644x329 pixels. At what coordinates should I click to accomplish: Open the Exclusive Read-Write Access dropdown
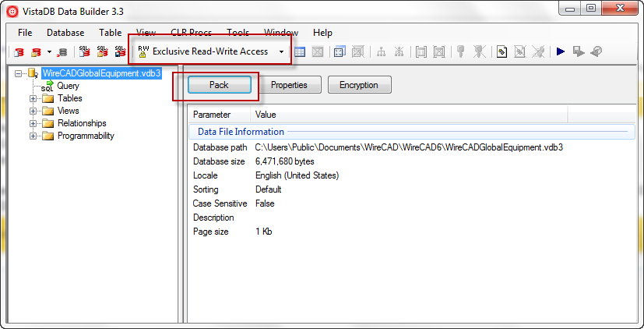281,51
